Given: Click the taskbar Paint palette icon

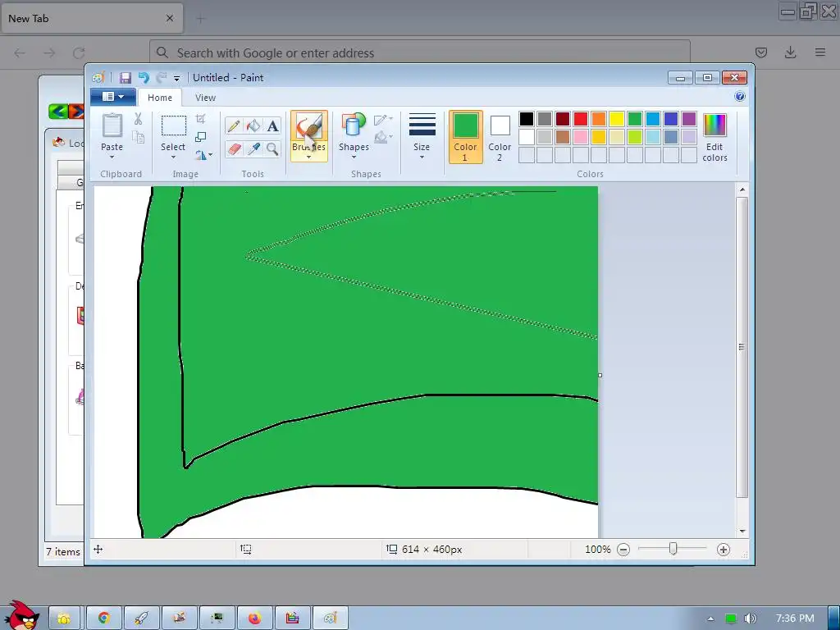Looking at the screenshot, I should click(x=330, y=619).
